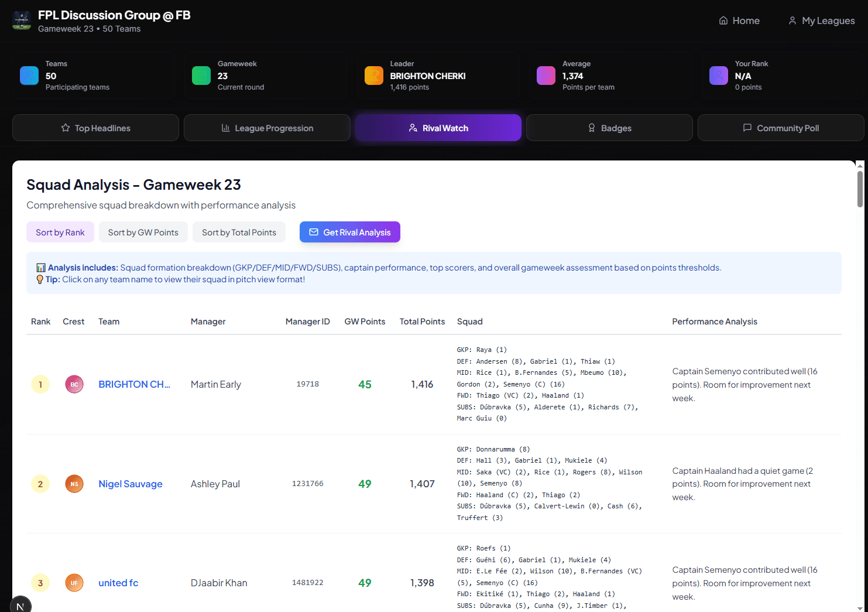Open the round N badge button
Image resolution: width=868 pixels, height=612 pixels.
pos(20,605)
